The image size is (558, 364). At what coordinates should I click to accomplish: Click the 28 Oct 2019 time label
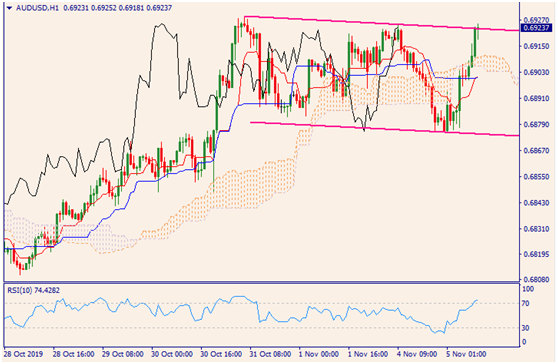(23, 354)
